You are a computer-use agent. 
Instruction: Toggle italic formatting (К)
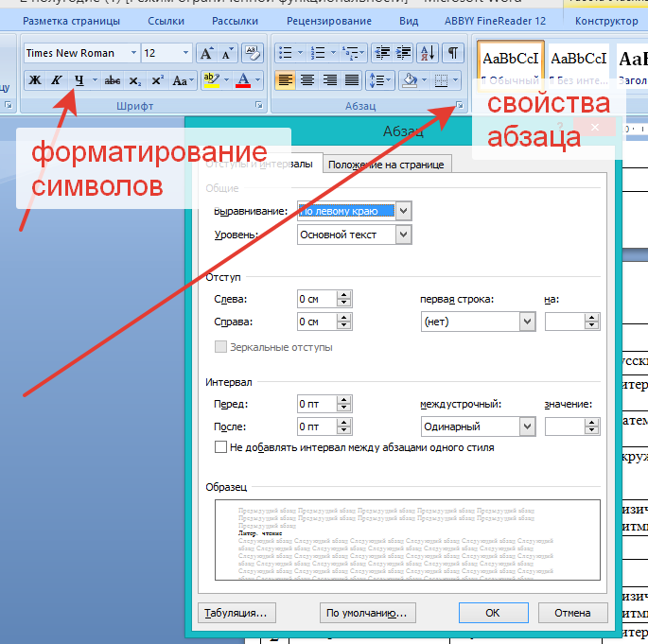(57, 80)
